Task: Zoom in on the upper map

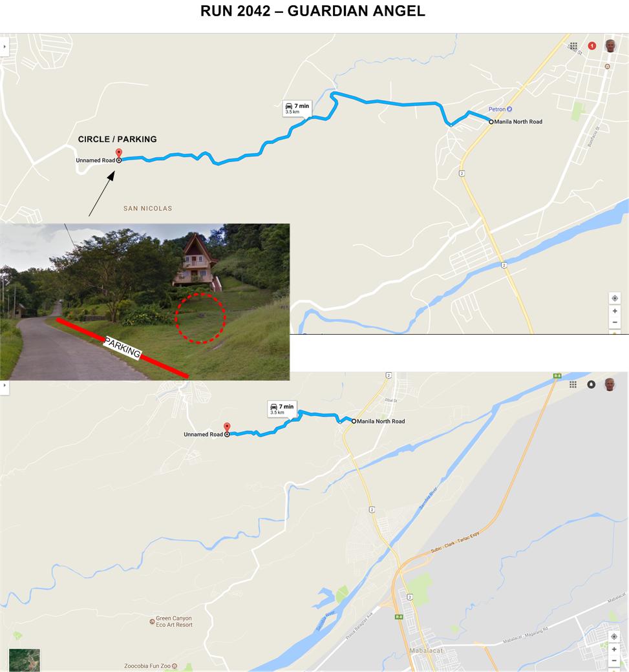Action: (x=614, y=311)
